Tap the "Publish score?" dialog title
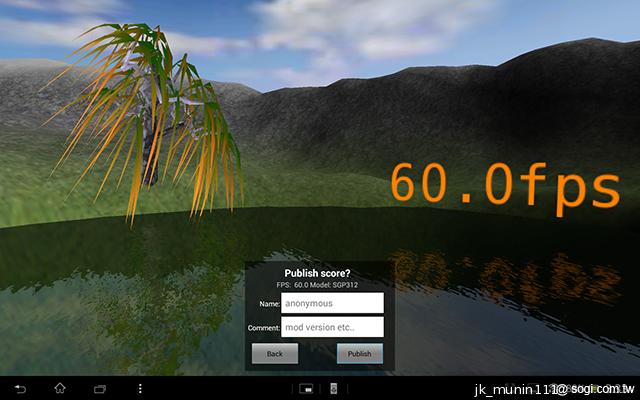This screenshot has width=640, height=400. point(319,272)
